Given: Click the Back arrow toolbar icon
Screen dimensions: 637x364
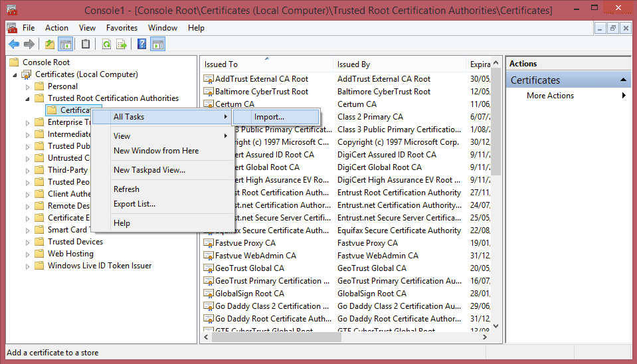Looking at the screenshot, I should pyautogui.click(x=14, y=44).
